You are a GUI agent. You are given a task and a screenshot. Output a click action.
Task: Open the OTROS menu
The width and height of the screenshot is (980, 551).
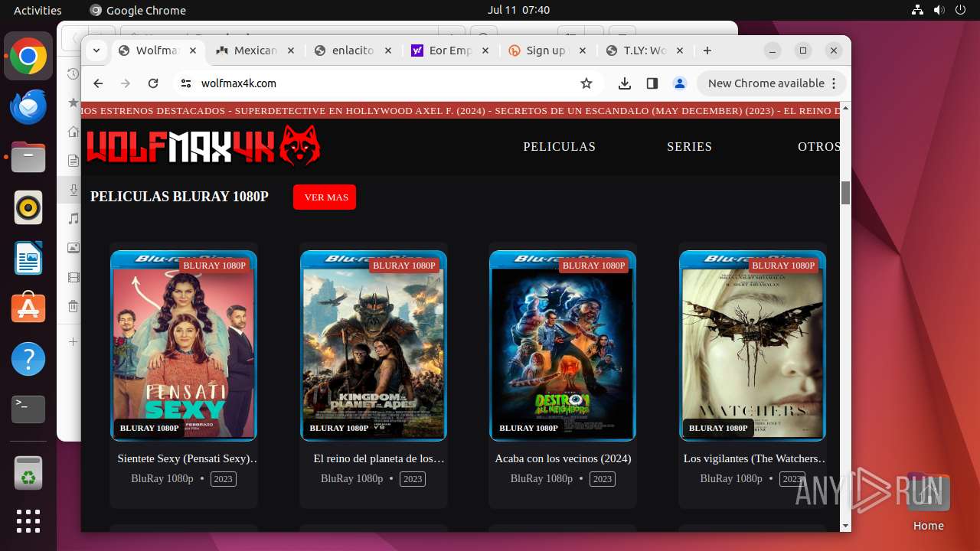[x=819, y=147]
